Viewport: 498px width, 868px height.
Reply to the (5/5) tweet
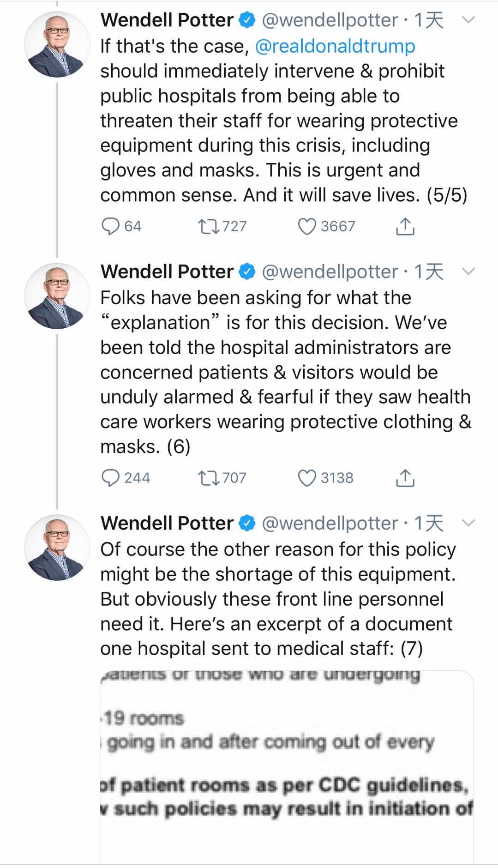[111, 226]
